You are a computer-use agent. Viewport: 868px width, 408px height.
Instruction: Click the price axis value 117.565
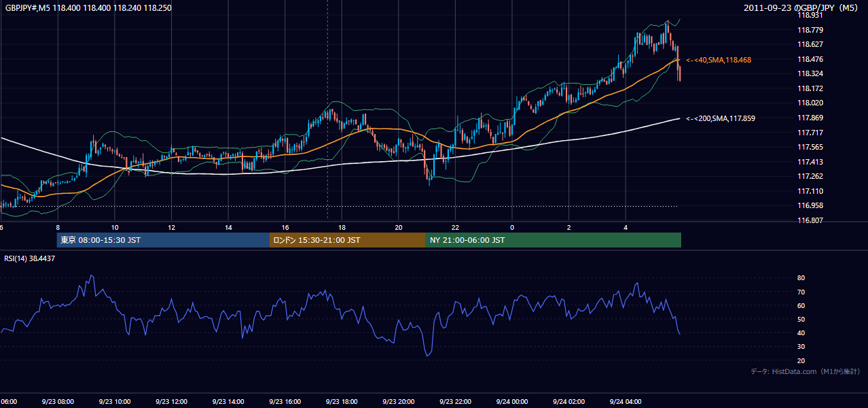pos(811,147)
